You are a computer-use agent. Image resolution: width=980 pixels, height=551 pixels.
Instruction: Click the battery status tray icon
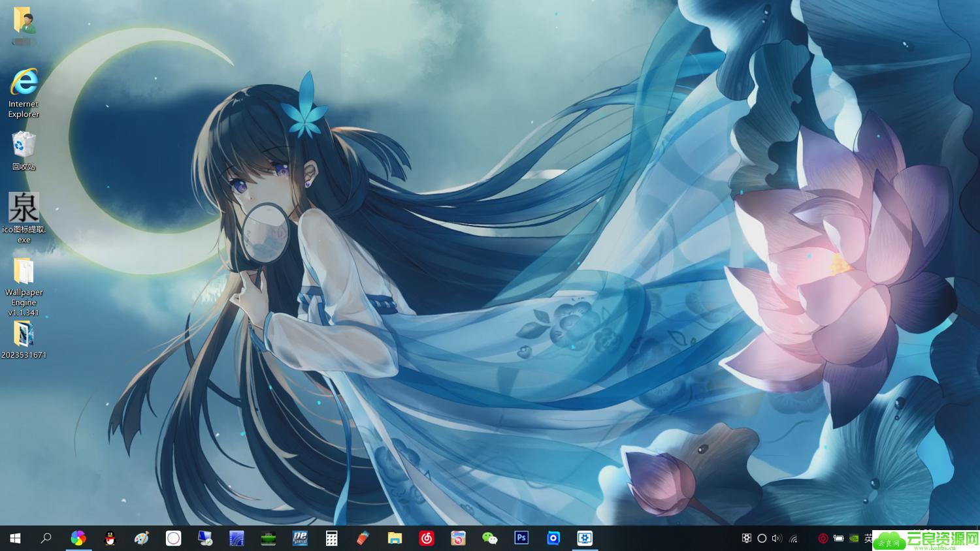pyautogui.click(x=838, y=539)
